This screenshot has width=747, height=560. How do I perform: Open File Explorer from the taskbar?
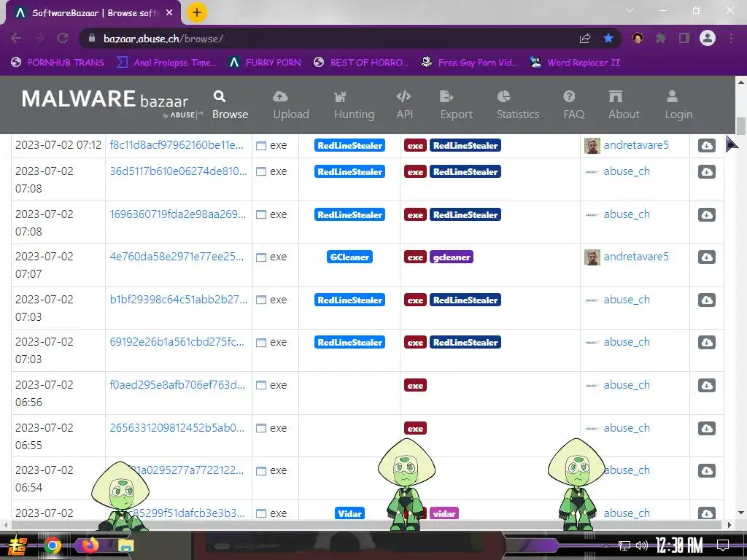click(125, 545)
